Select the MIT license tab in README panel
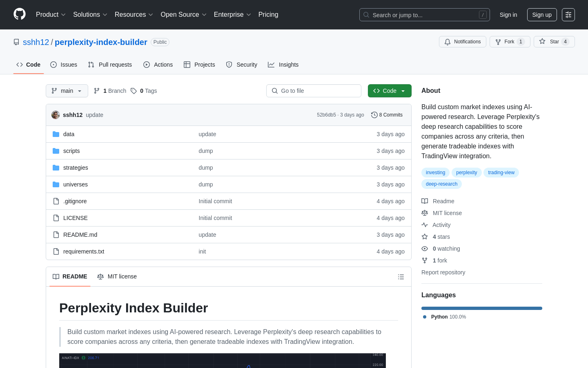The width and height of the screenshot is (588, 368). coord(117,277)
